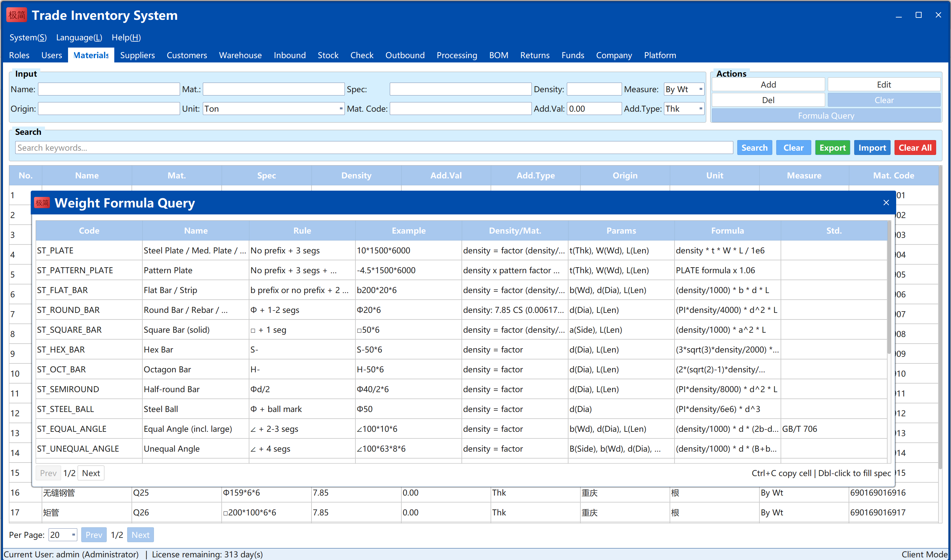The height and width of the screenshot is (560, 951).
Task: Click the Formula Query button
Action: 826,116
